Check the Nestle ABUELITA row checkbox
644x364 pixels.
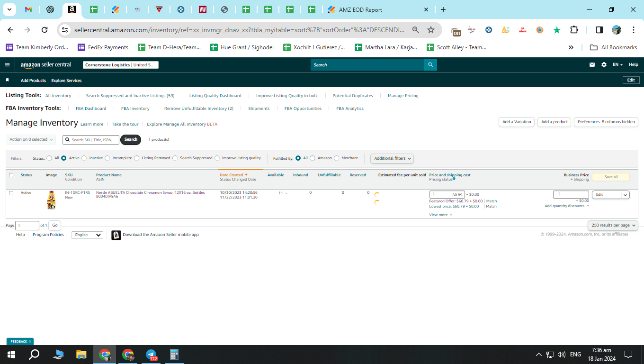pyautogui.click(x=11, y=193)
